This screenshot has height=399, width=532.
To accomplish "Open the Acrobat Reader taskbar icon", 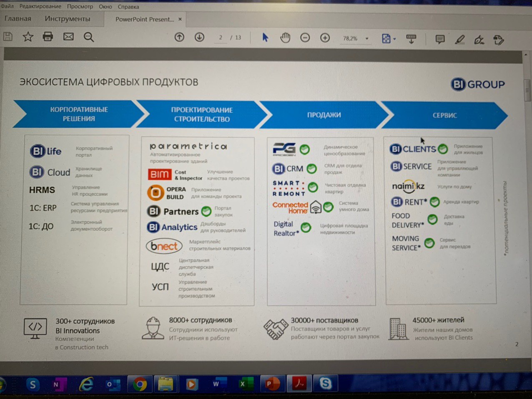I will (299, 384).
